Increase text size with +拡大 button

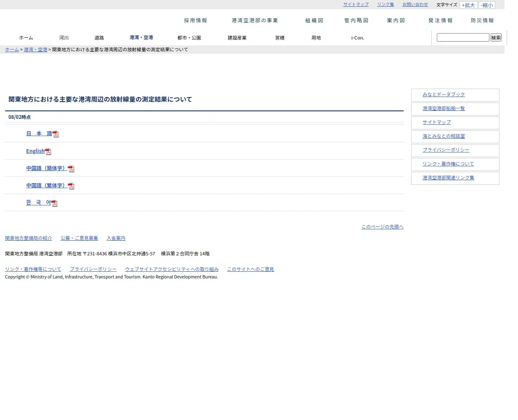coord(468,5)
